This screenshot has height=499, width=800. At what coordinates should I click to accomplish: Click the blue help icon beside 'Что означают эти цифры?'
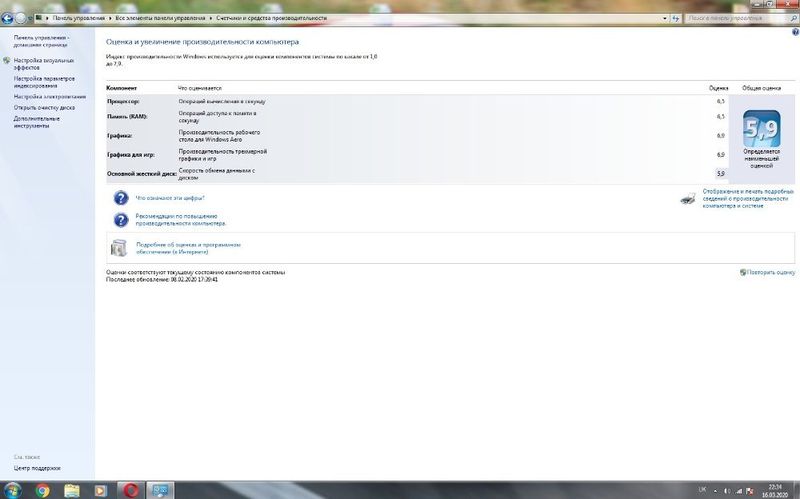121,198
